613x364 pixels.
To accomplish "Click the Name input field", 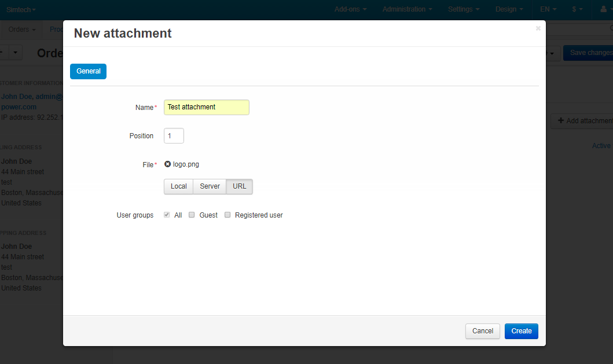I will pos(206,107).
